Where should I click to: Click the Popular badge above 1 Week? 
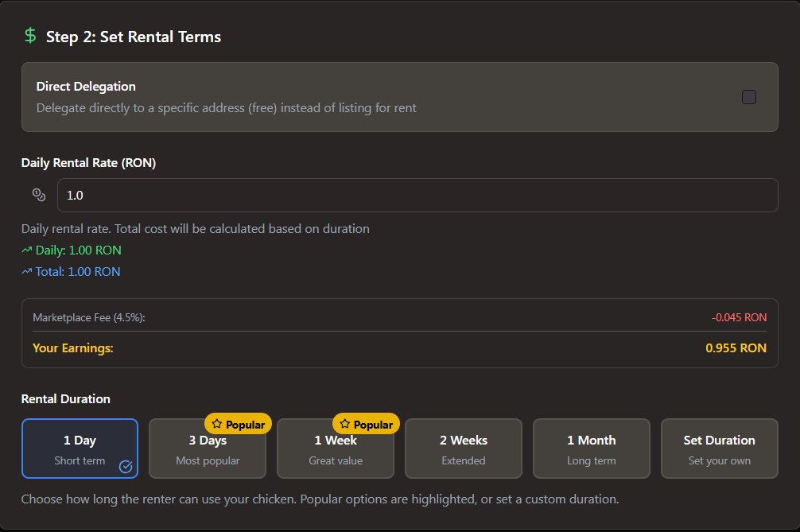[x=367, y=425]
